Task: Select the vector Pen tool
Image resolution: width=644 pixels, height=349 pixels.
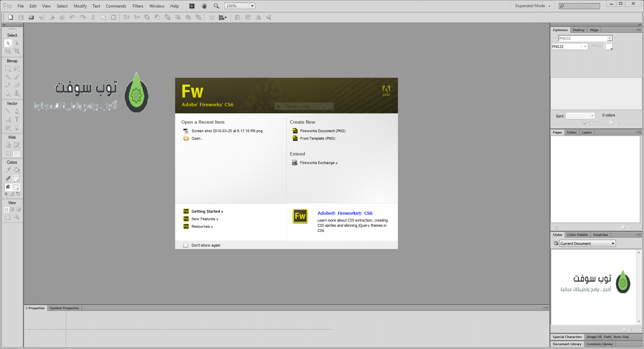Action: [17, 111]
